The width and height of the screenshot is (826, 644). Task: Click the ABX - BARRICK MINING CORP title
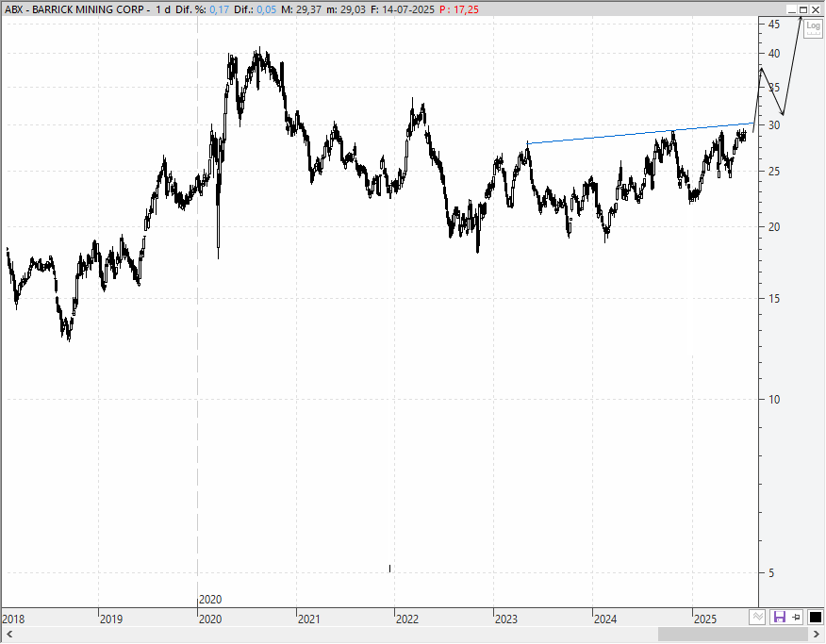(74, 9)
